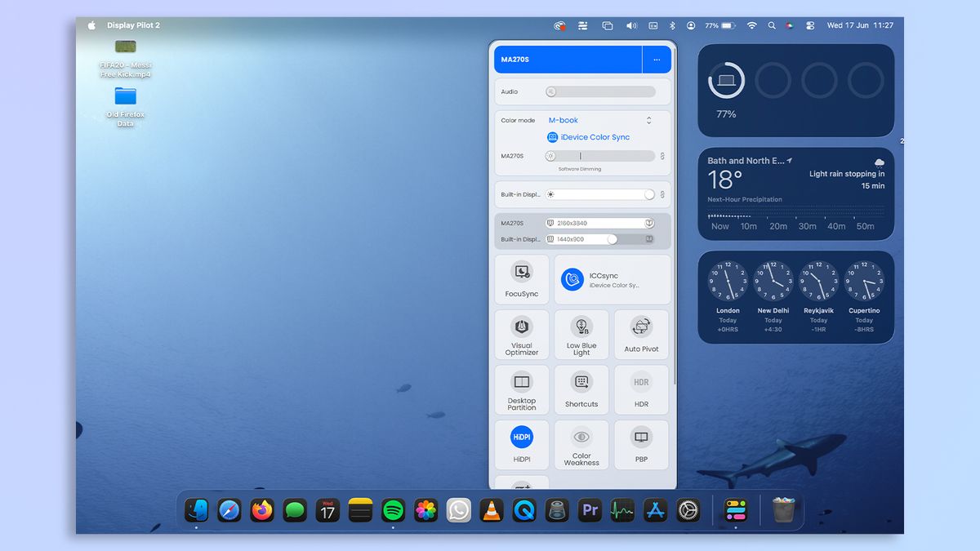Image resolution: width=980 pixels, height=551 pixels.
Task: Open the Desktop Partition tile
Action: [x=522, y=389]
